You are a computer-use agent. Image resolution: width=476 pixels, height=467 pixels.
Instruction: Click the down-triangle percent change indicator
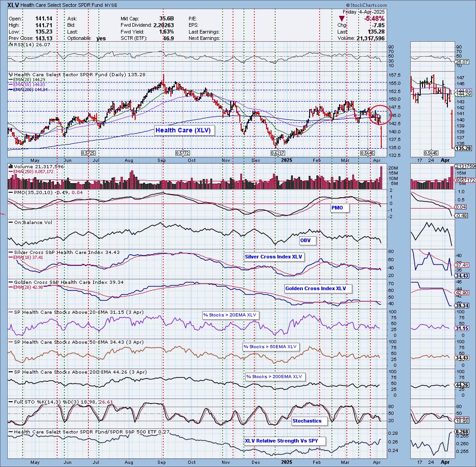pos(341,19)
